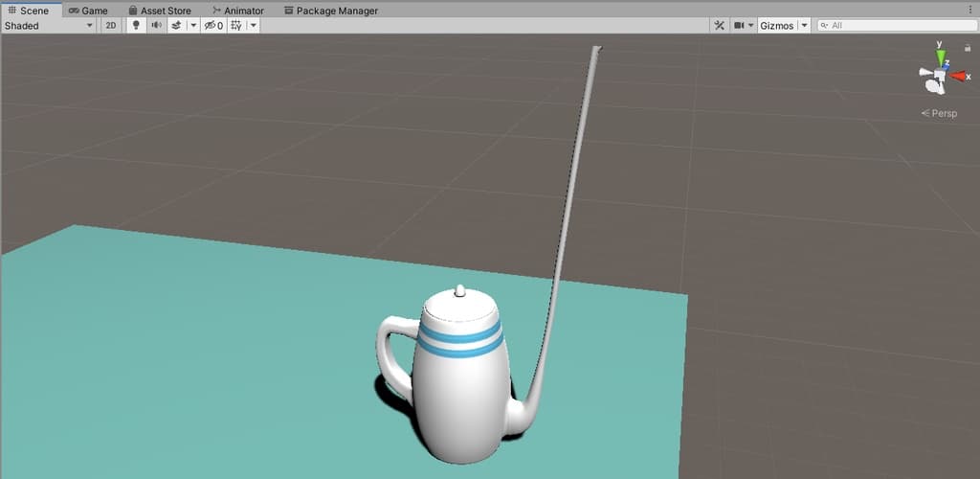
Task: Toggle 2D view mode
Action: pos(111,26)
